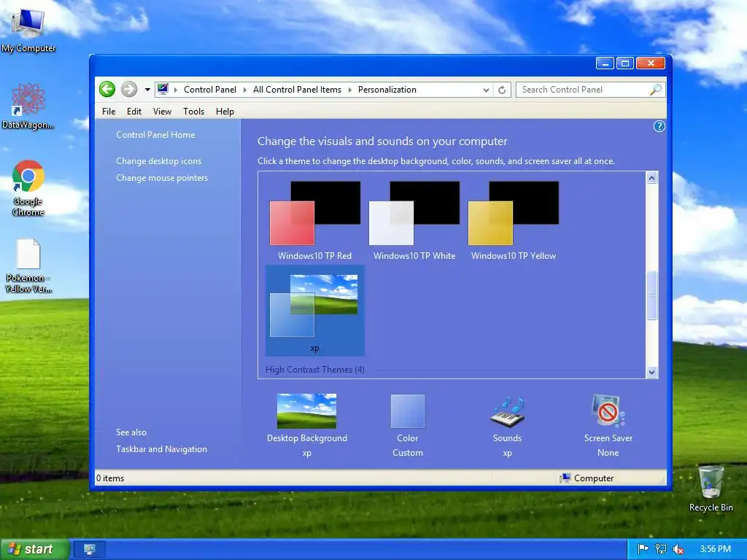Click the theme list scroll up arrow
This screenshot has height=560, width=747.
click(651, 178)
